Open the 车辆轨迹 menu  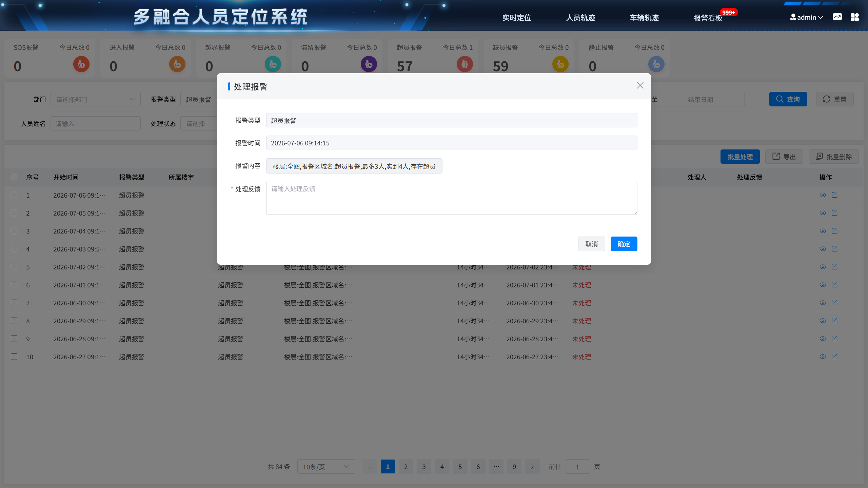644,18
